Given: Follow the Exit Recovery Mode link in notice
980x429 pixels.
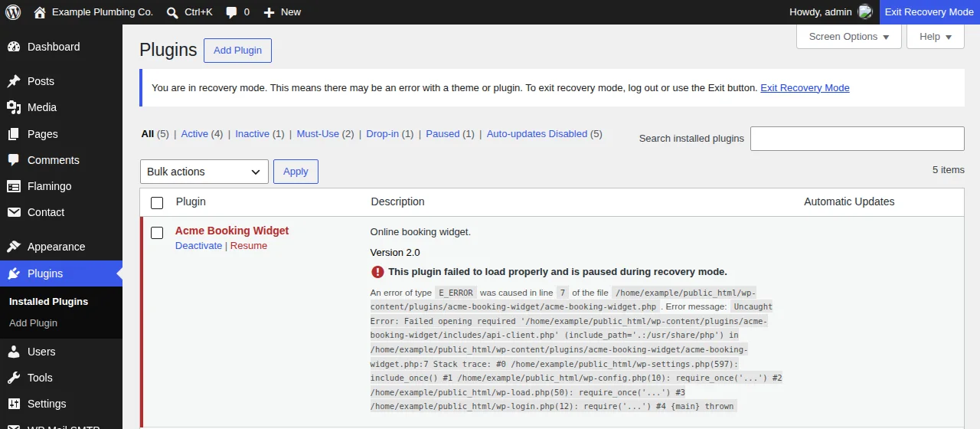Looking at the screenshot, I should 805,88.
